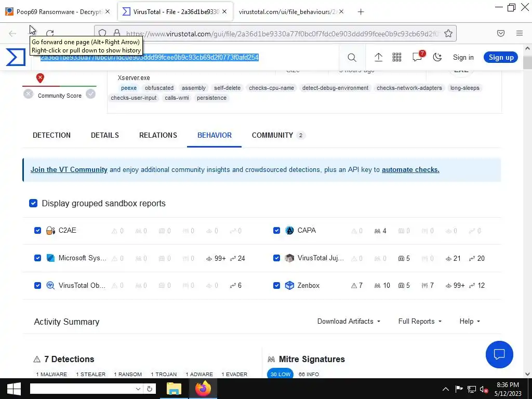Open a new browser tab
The image size is (532, 399).
[361, 12]
